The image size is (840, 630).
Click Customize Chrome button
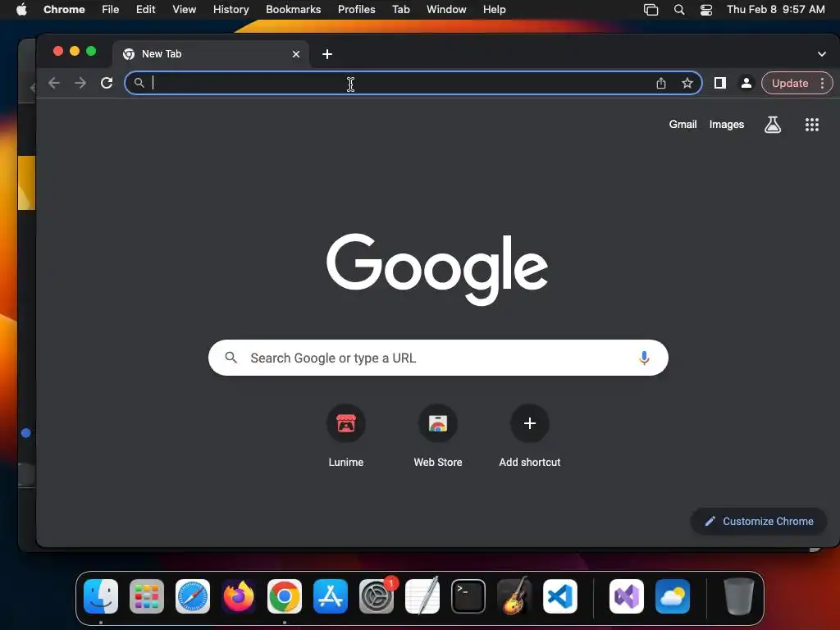click(759, 521)
